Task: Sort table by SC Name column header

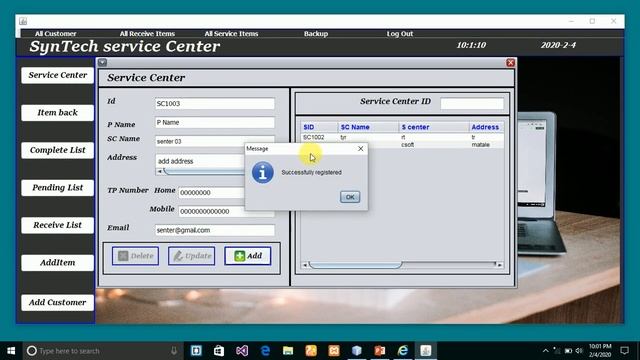Action: [x=368, y=127]
